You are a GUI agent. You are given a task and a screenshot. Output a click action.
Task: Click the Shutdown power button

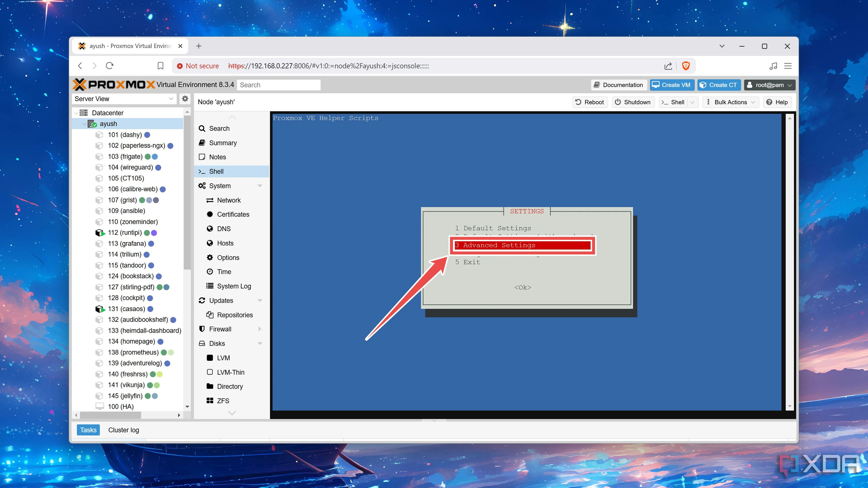tap(633, 102)
